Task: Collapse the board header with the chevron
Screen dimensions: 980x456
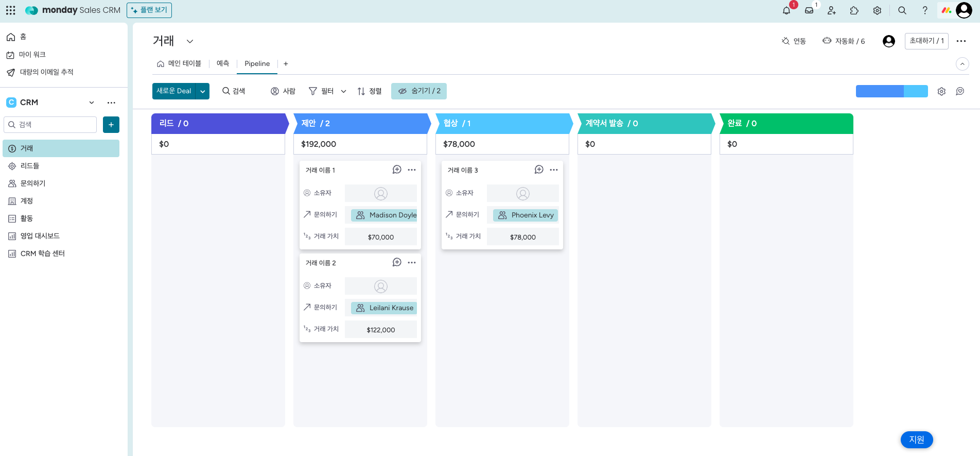Action: click(962, 64)
